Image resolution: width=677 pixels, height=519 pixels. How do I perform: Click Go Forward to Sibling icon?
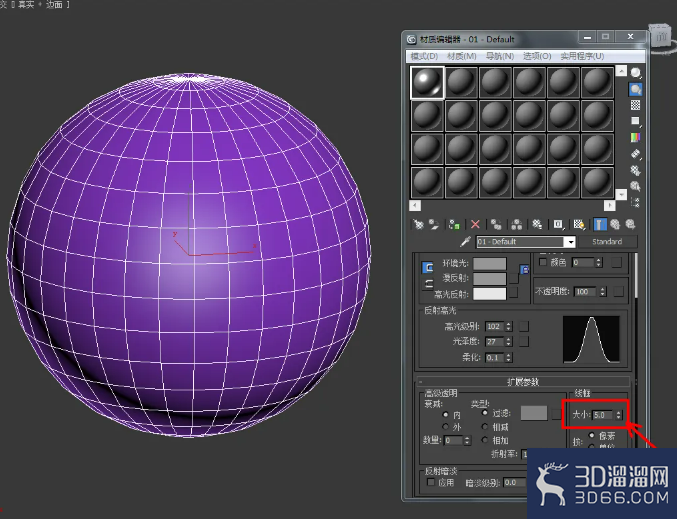coord(630,225)
